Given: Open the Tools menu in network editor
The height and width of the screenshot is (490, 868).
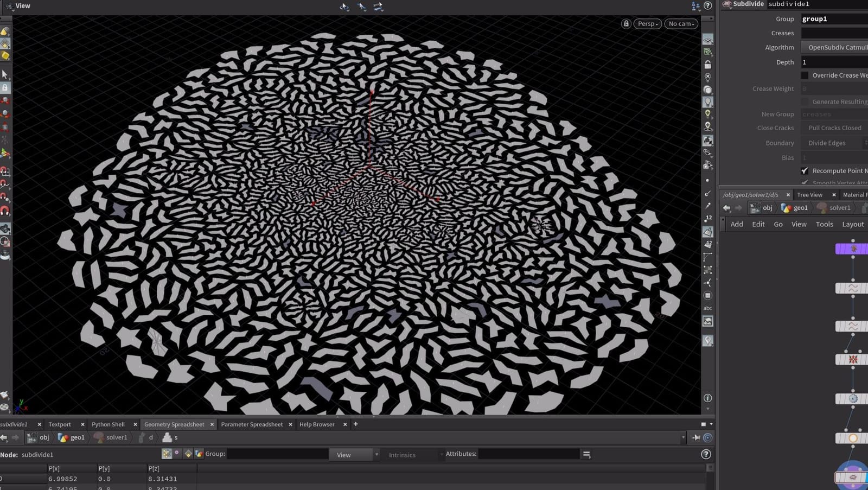Looking at the screenshot, I should [x=824, y=224].
